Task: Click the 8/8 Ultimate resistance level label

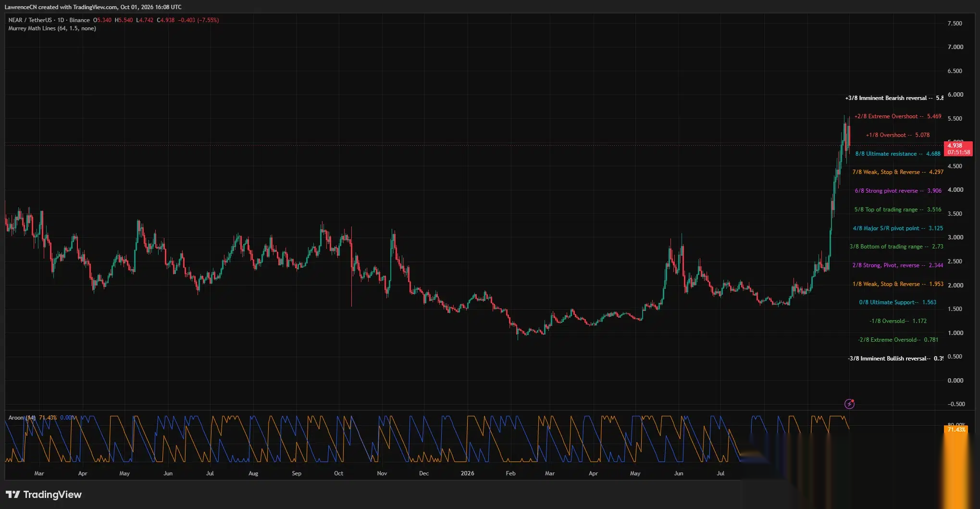Action: coord(898,154)
